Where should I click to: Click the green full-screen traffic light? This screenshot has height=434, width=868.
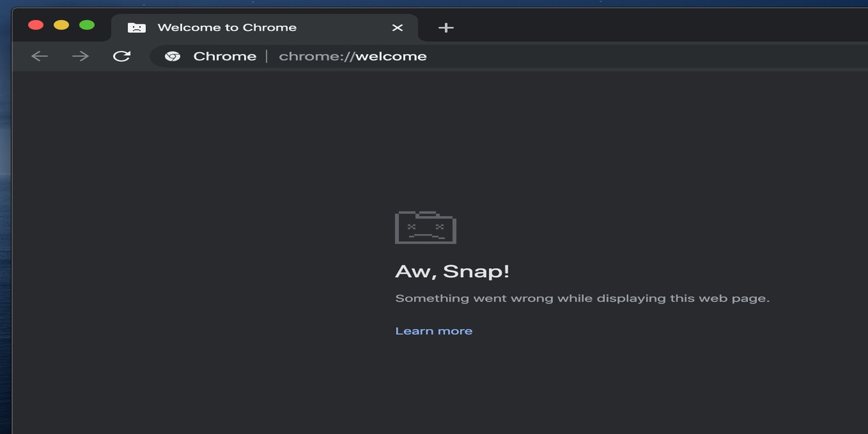[x=86, y=24]
